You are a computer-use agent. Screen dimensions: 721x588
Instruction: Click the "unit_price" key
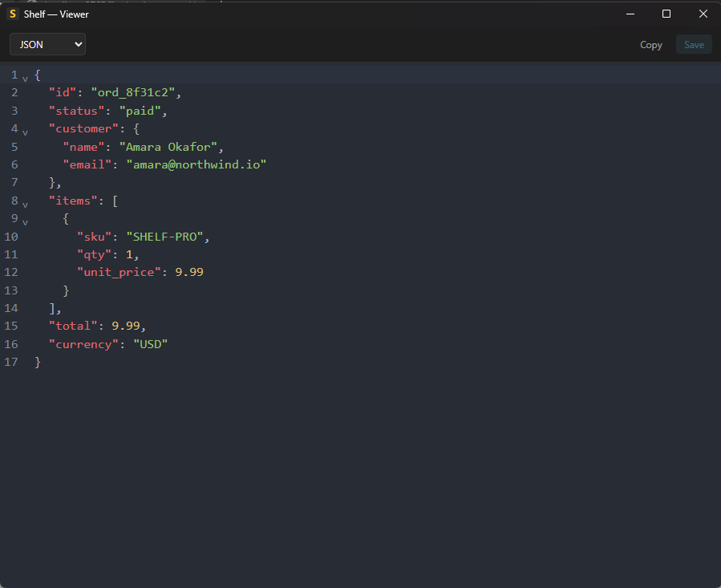click(x=119, y=273)
